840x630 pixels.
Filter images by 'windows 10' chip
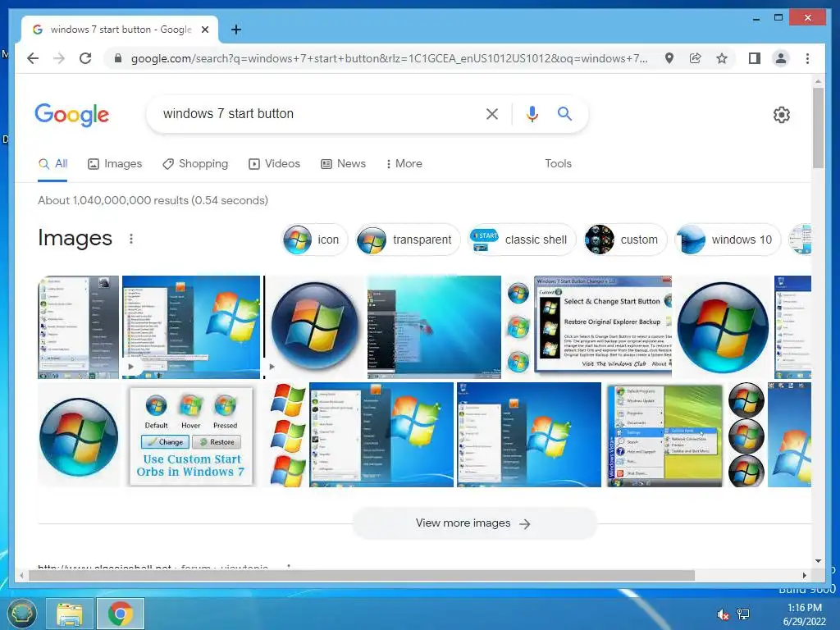(x=727, y=240)
